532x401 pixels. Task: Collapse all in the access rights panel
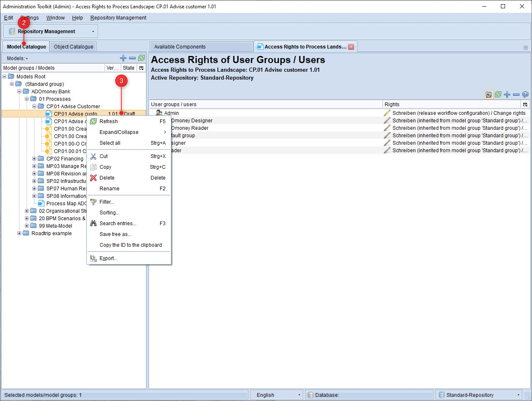(x=516, y=95)
